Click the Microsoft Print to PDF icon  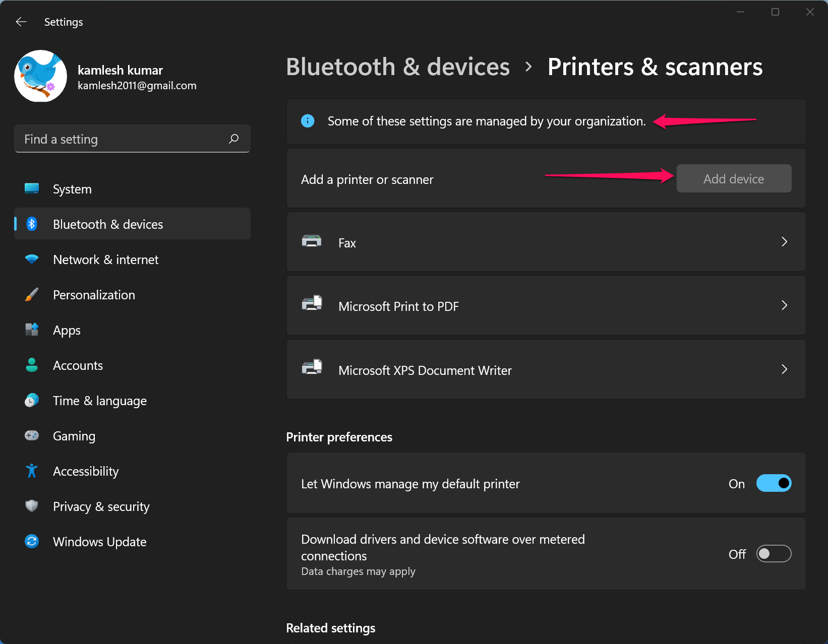312,304
